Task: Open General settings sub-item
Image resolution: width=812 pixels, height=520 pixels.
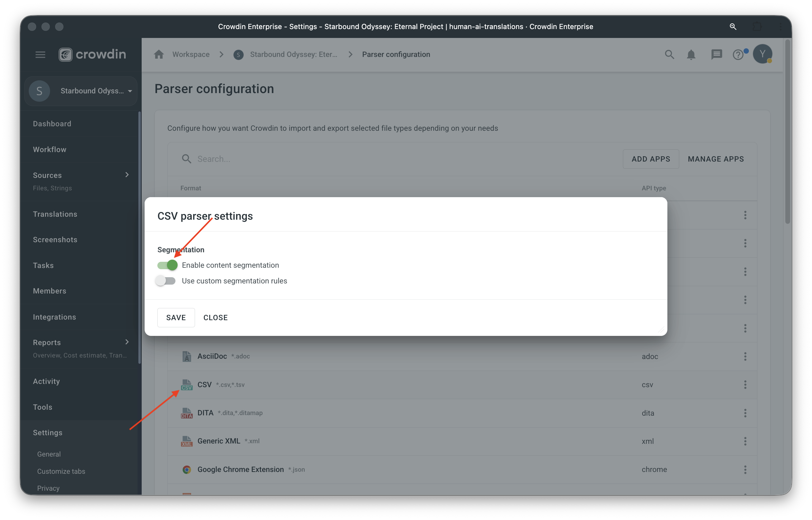Action: click(x=49, y=454)
